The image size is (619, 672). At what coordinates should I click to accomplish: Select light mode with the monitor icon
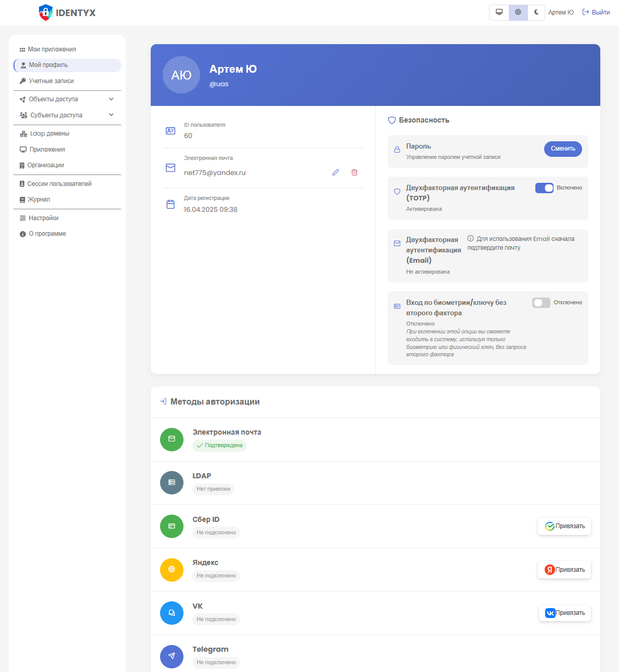[499, 12]
